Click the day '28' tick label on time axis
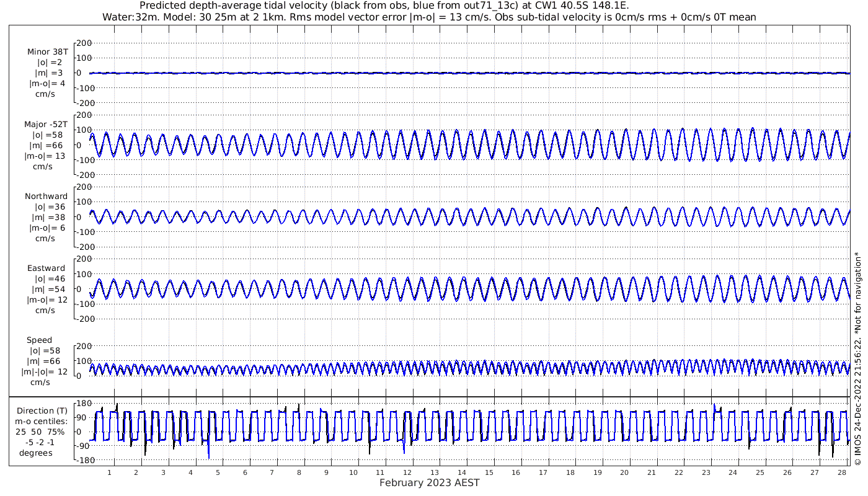This screenshot has height=496, width=868. click(841, 472)
